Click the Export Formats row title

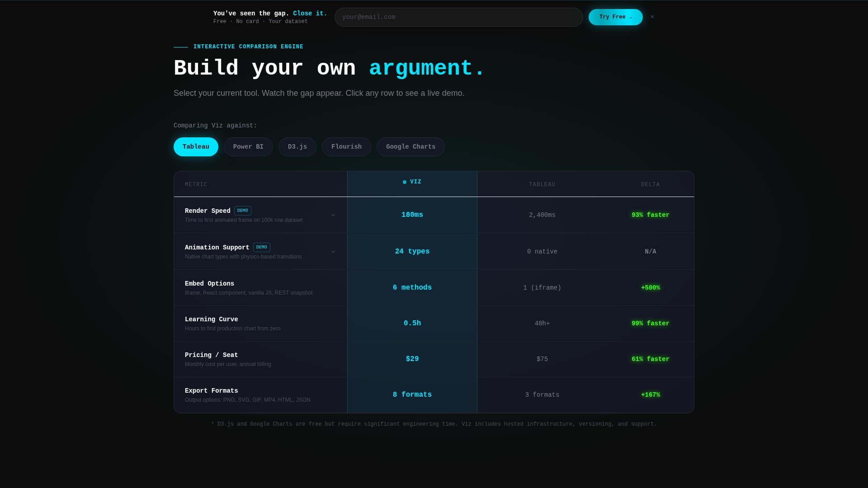pyautogui.click(x=211, y=391)
